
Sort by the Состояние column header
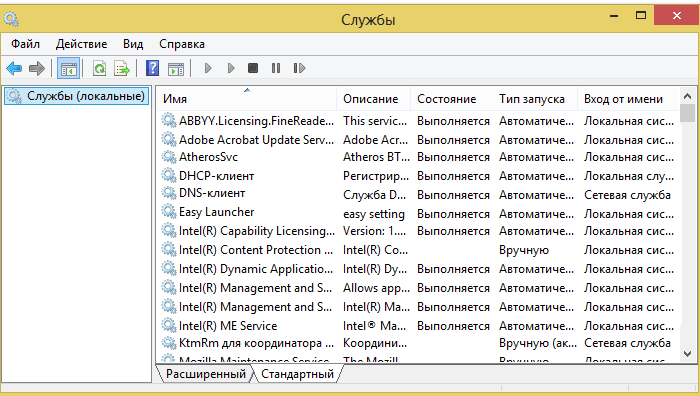(451, 99)
